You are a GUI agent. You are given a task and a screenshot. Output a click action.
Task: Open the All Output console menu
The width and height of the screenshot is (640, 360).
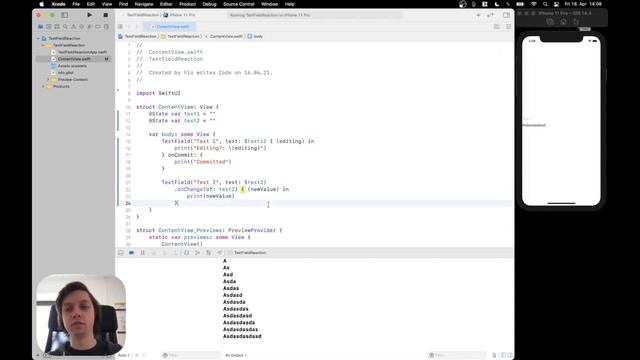(237, 355)
